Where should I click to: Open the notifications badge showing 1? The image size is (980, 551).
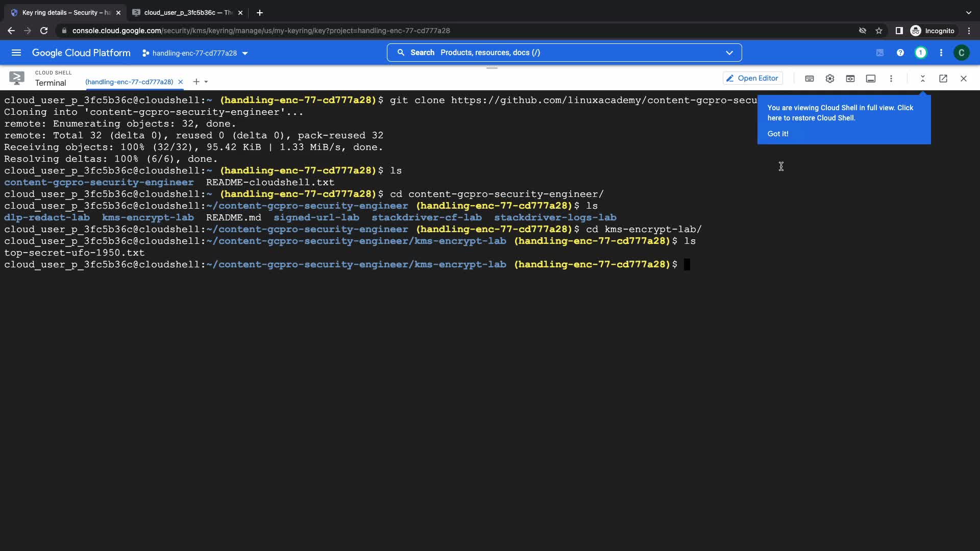[920, 53]
